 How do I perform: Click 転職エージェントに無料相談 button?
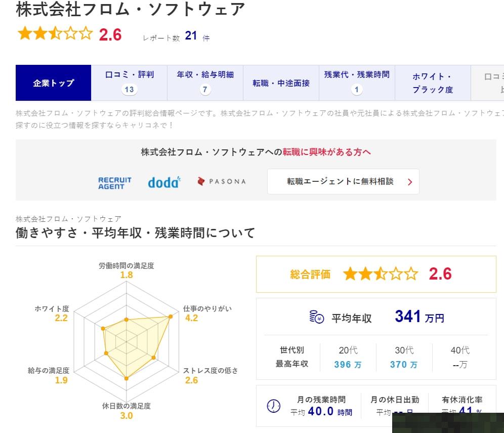point(343,181)
